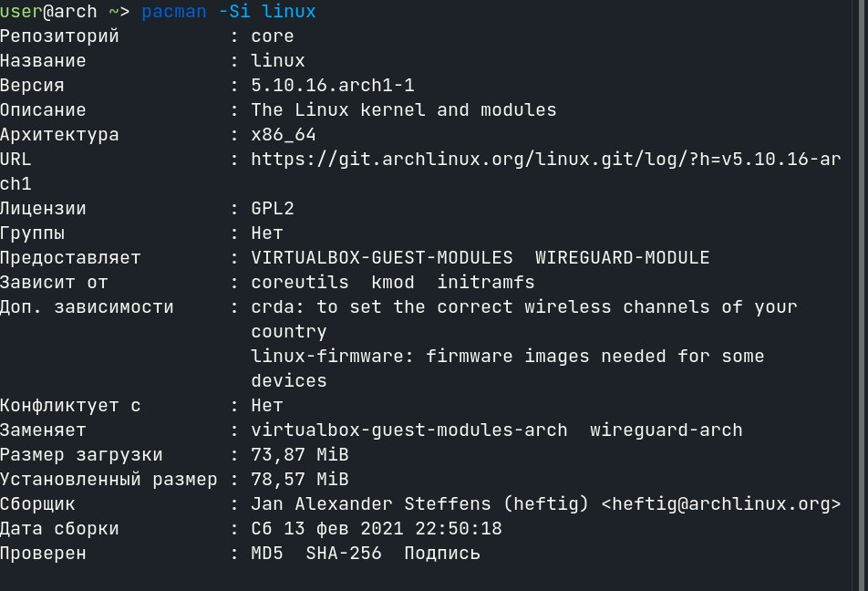Click the GPL2 license value
The height and width of the screenshot is (591, 868).
point(273,208)
